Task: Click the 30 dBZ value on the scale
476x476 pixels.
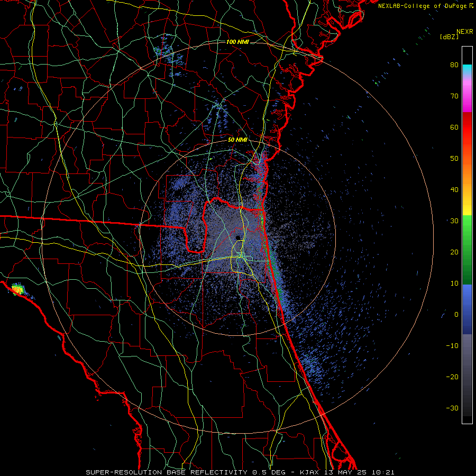Action: pyautogui.click(x=454, y=221)
